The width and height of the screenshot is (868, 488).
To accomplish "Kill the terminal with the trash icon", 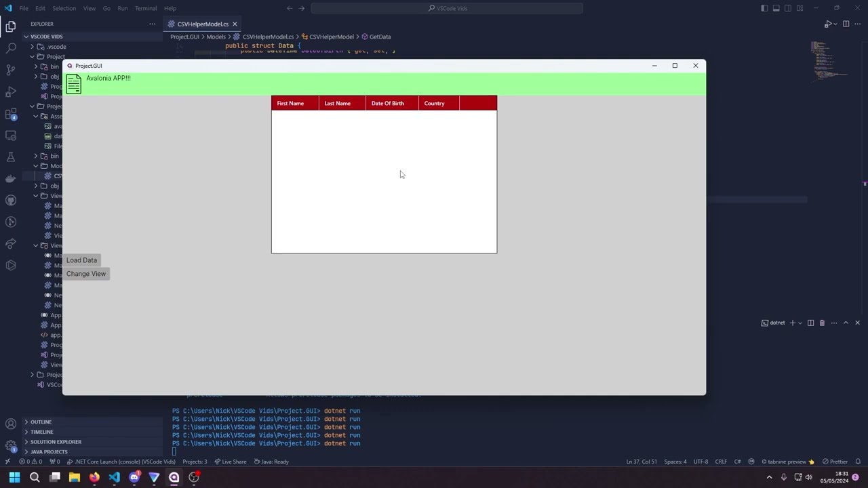I will (x=822, y=323).
